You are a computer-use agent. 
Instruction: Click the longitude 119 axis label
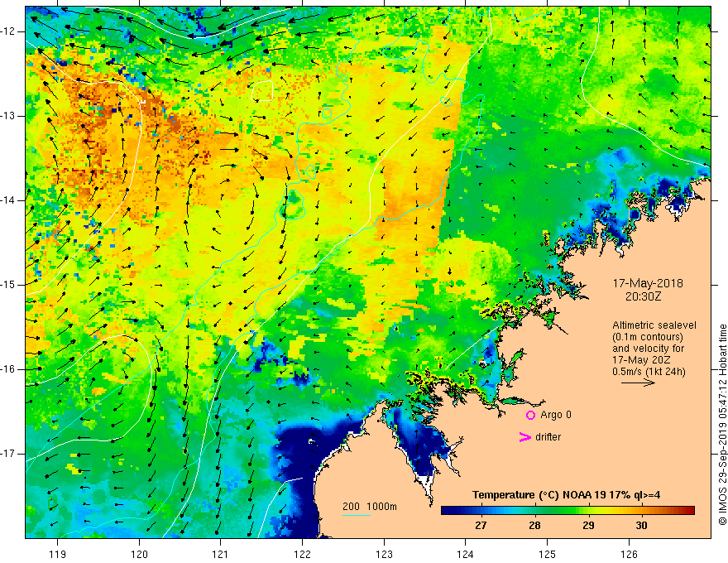tap(57, 554)
